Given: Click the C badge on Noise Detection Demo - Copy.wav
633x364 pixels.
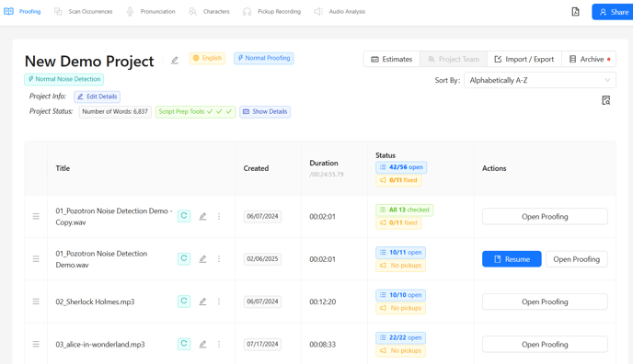Looking at the screenshot, I should tap(184, 216).
